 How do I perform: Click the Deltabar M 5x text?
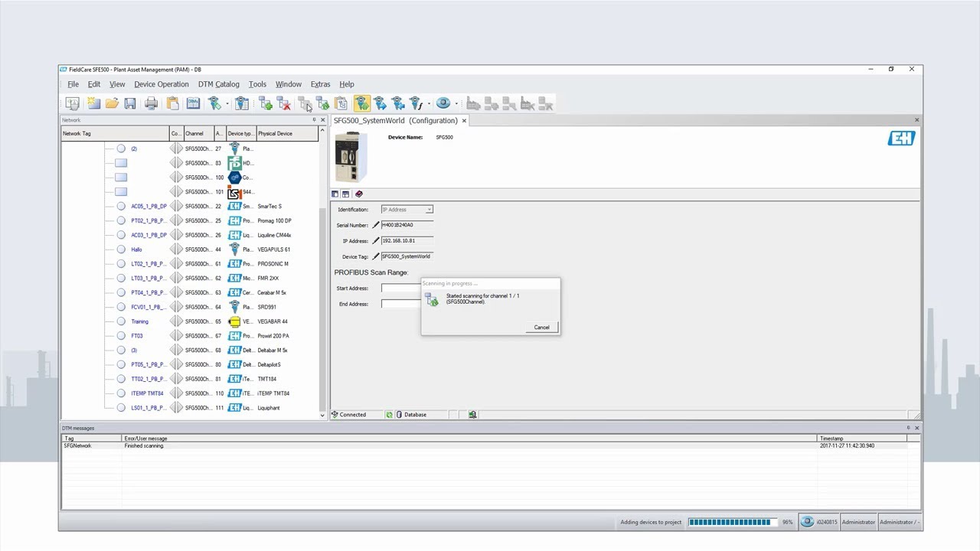point(272,350)
